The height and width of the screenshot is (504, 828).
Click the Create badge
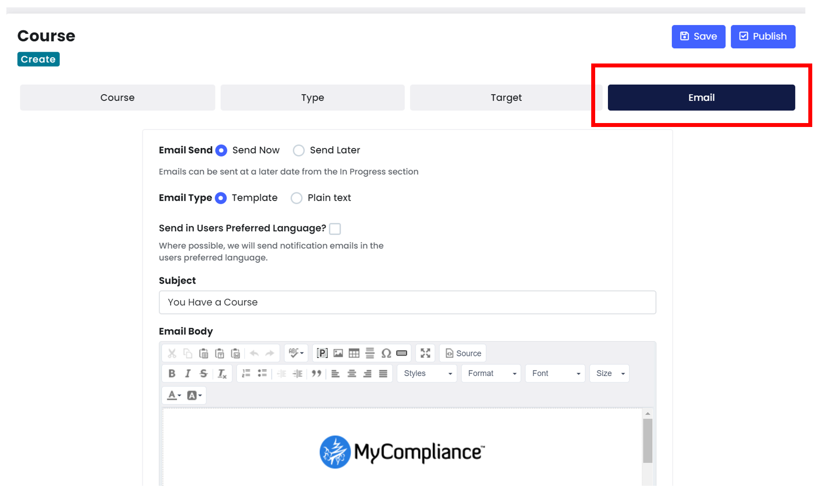coord(38,59)
